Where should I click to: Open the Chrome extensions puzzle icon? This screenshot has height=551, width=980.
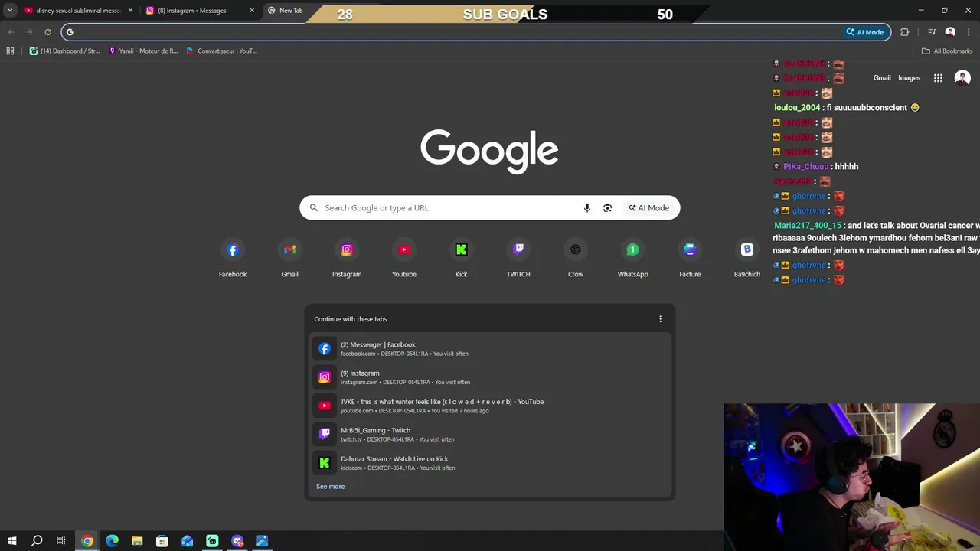905,32
